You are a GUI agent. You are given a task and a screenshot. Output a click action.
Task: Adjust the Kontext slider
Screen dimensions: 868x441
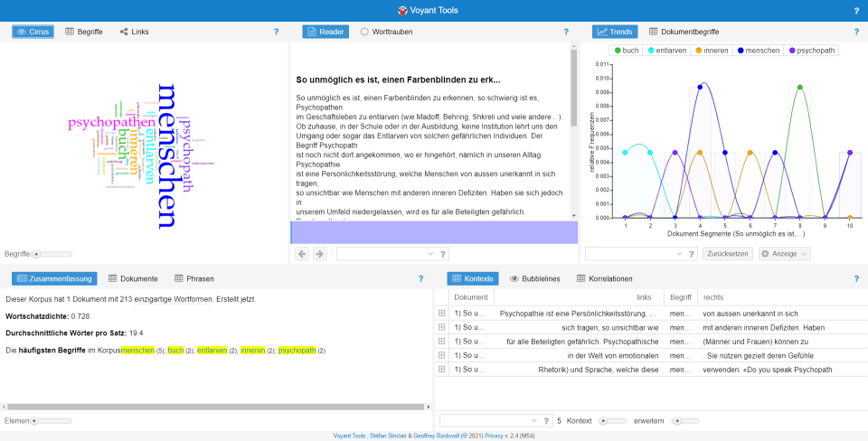point(612,421)
